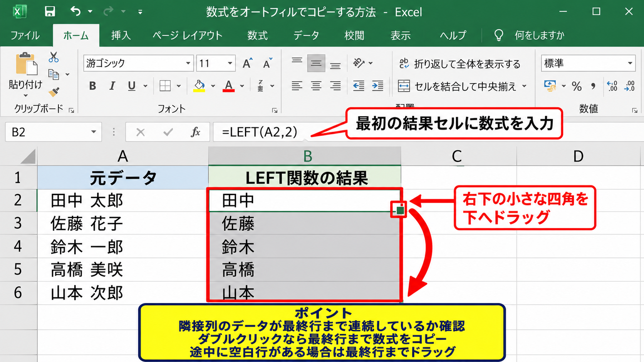Image resolution: width=644 pixels, height=362 pixels.
Task: Toggle middle vertical alignment
Action: coord(316,63)
